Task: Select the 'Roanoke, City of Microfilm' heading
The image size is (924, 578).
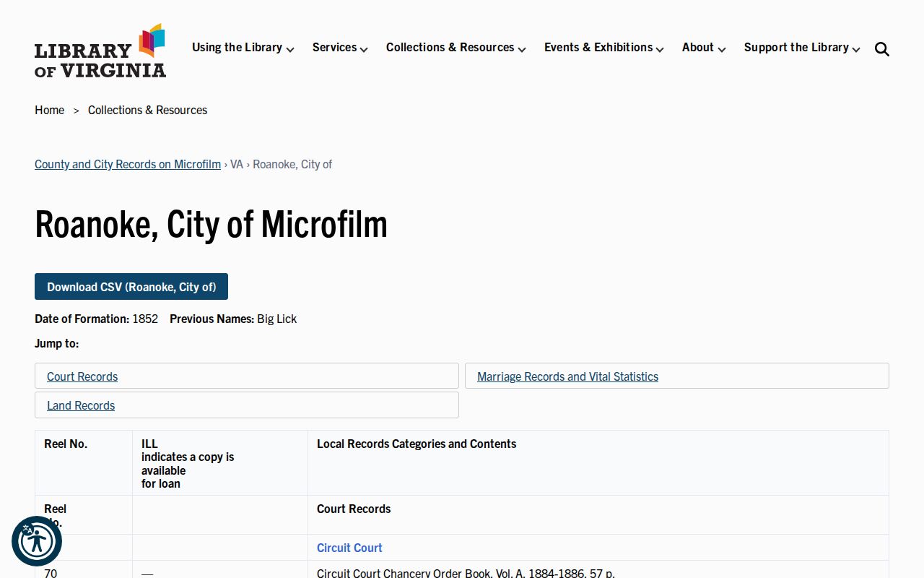Action: click(211, 223)
